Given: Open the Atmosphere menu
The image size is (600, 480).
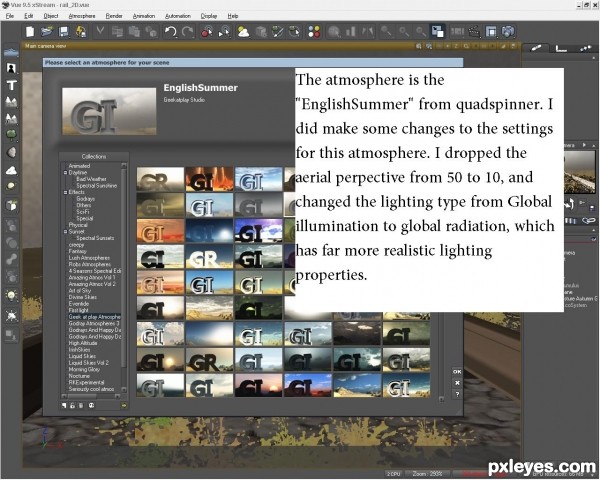Looking at the screenshot, I should [82, 16].
